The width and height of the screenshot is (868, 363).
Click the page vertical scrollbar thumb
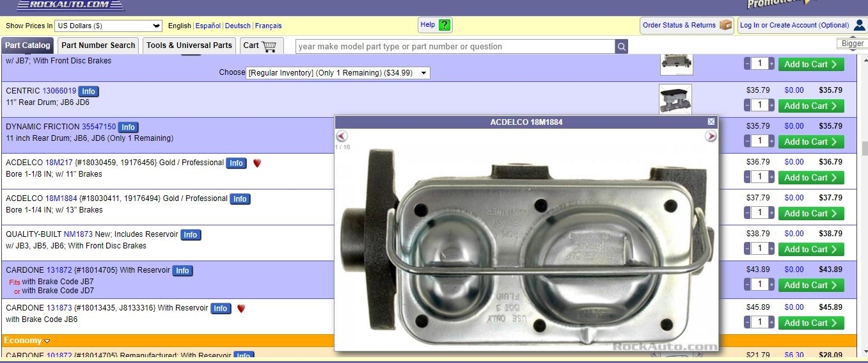point(864,149)
